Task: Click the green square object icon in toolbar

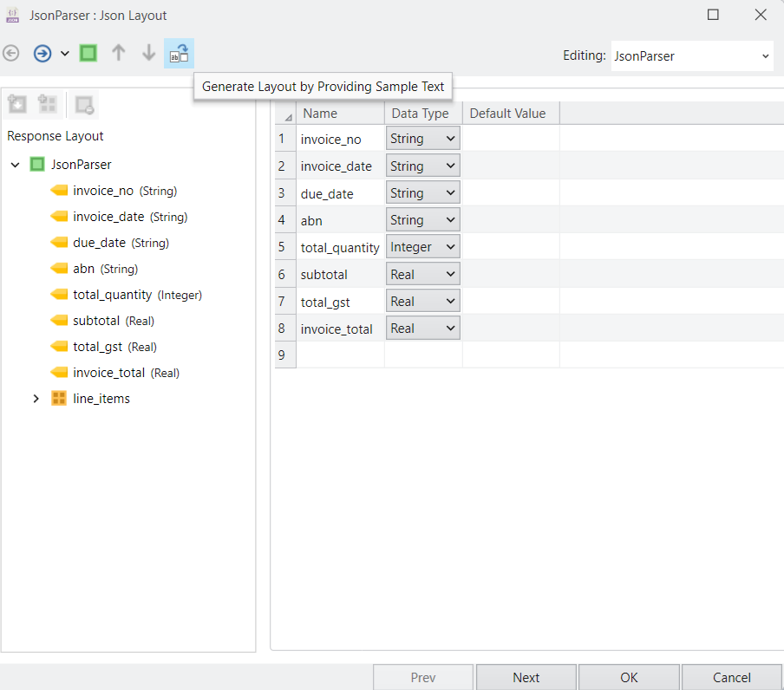Action: tap(88, 54)
